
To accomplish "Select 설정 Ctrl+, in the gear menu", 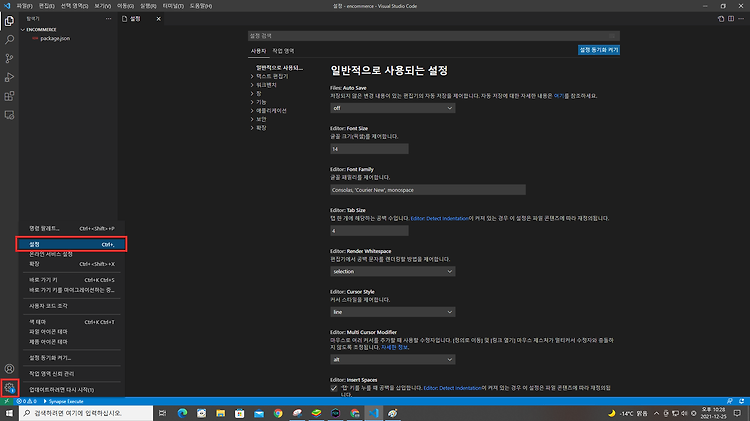I will (71, 244).
